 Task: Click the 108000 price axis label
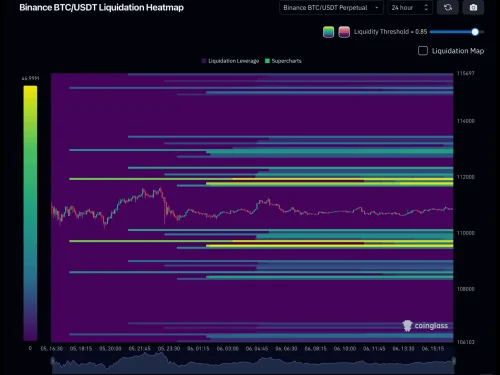point(466,289)
